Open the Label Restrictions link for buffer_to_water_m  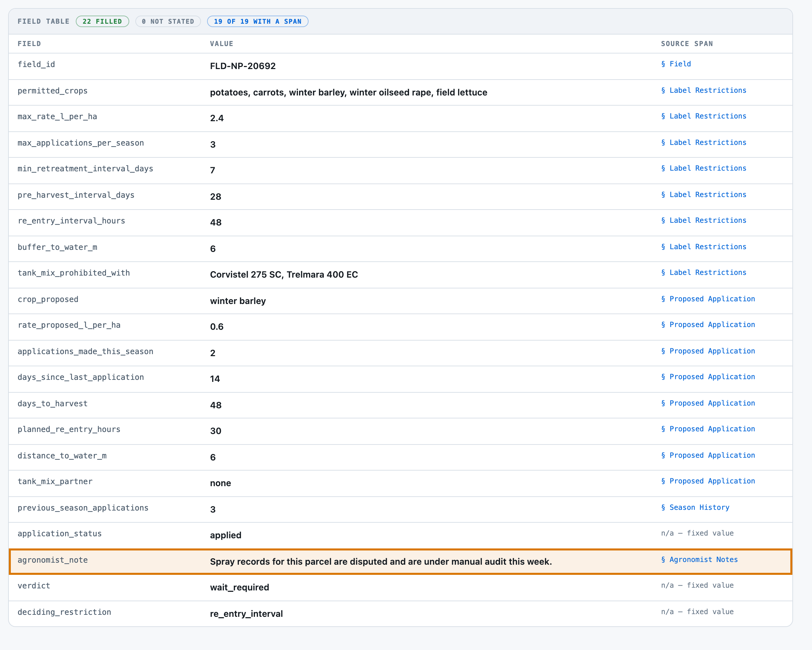[703, 247]
